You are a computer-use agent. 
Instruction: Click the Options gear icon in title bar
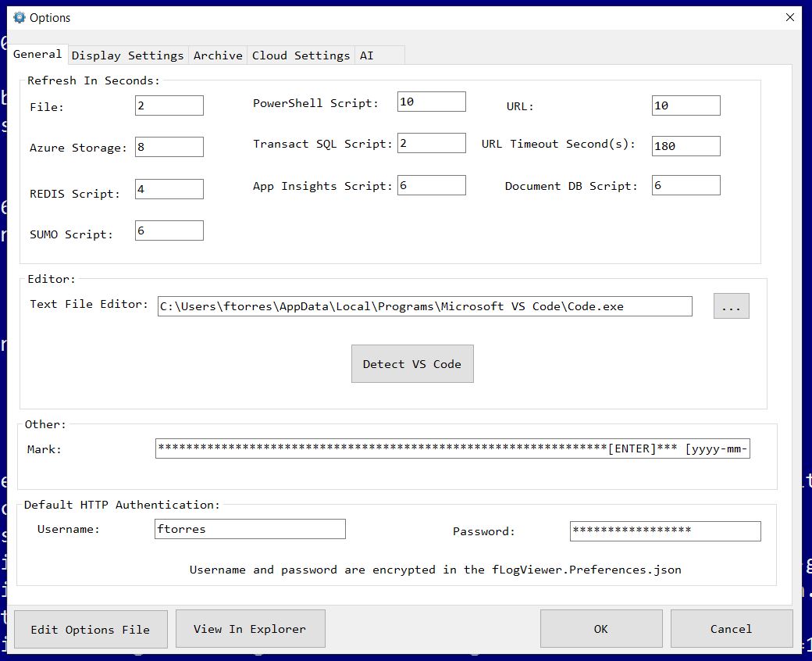click(20, 18)
